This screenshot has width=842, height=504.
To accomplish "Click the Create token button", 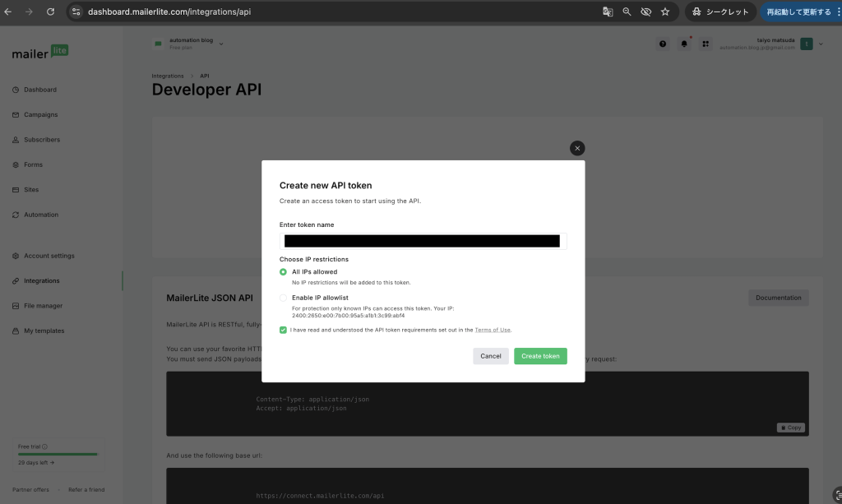I will 540,356.
